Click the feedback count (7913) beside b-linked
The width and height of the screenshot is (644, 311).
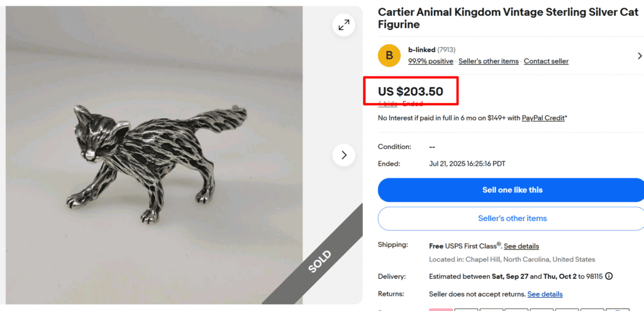click(x=447, y=50)
